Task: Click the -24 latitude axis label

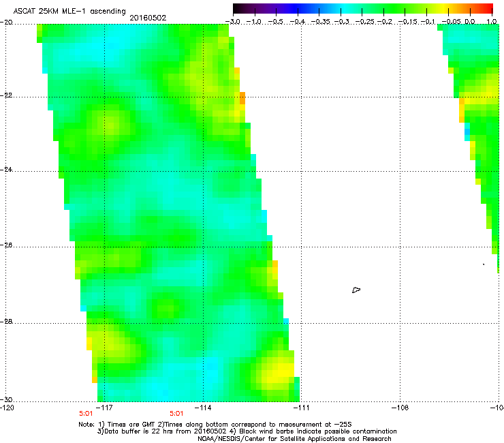Action: (6, 169)
